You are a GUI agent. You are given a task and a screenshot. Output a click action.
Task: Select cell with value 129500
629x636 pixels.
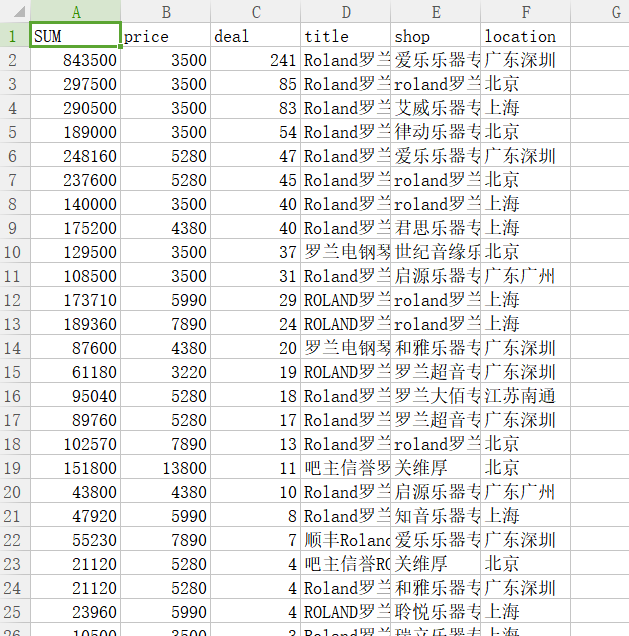[75, 251]
